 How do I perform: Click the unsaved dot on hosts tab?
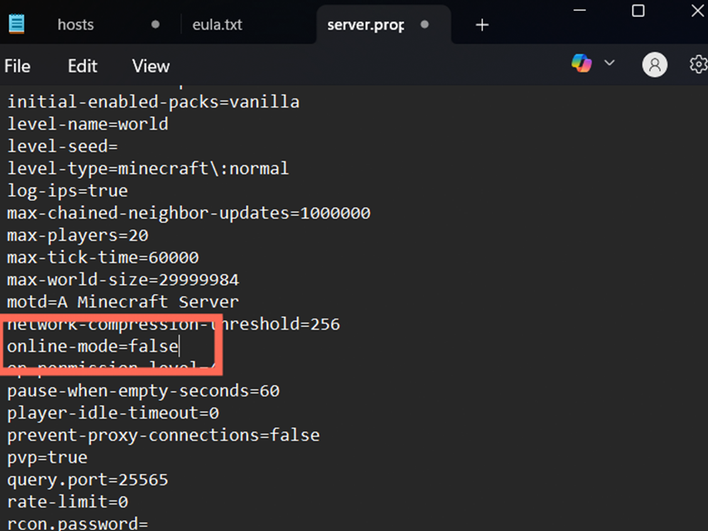click(155, 24)
